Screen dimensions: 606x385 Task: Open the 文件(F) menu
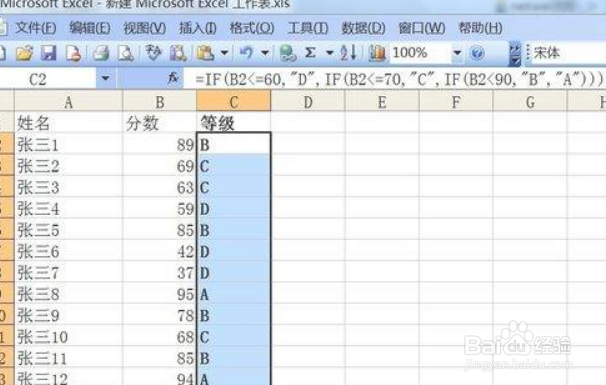click(x=36, y=28)
